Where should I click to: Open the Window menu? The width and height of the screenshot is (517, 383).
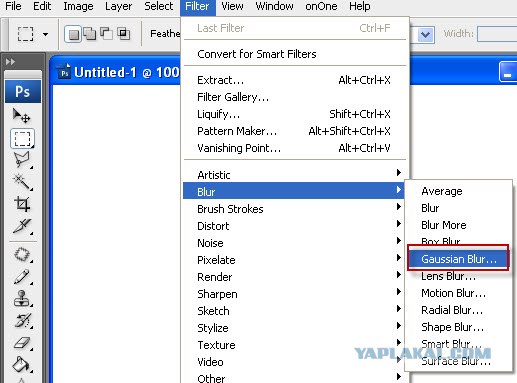[x=274, y=6]
